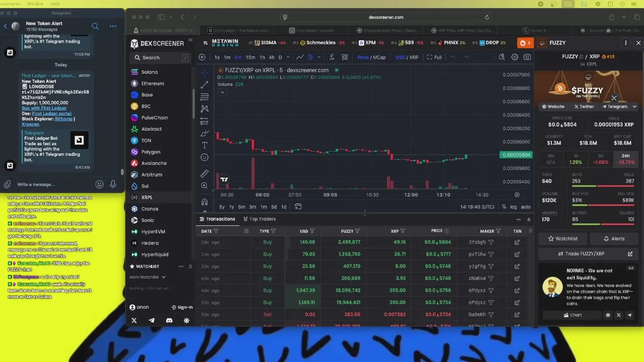Viewport: 644px width, 362px height.
Task: Open Alerts for FUZZY
Action: [x=614, y=239]
